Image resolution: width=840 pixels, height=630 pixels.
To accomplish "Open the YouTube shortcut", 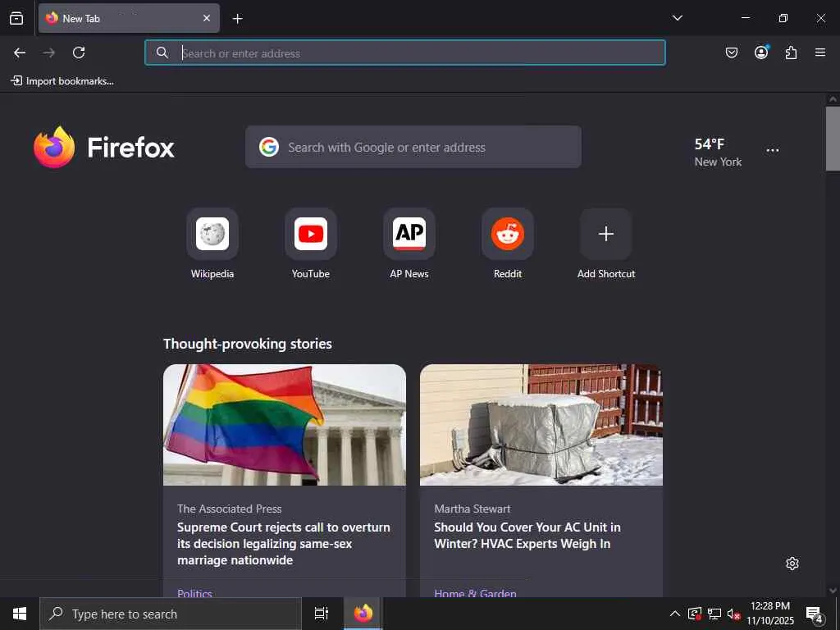I will click(311, 244).
